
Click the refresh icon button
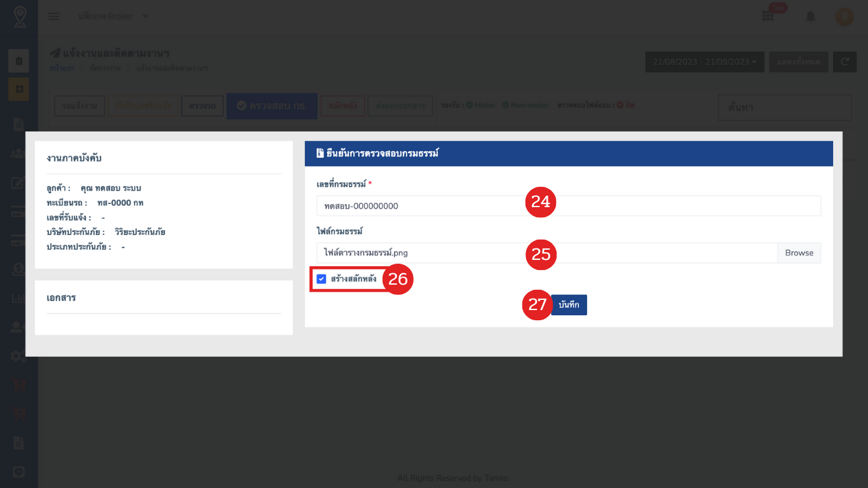(844, 62)
